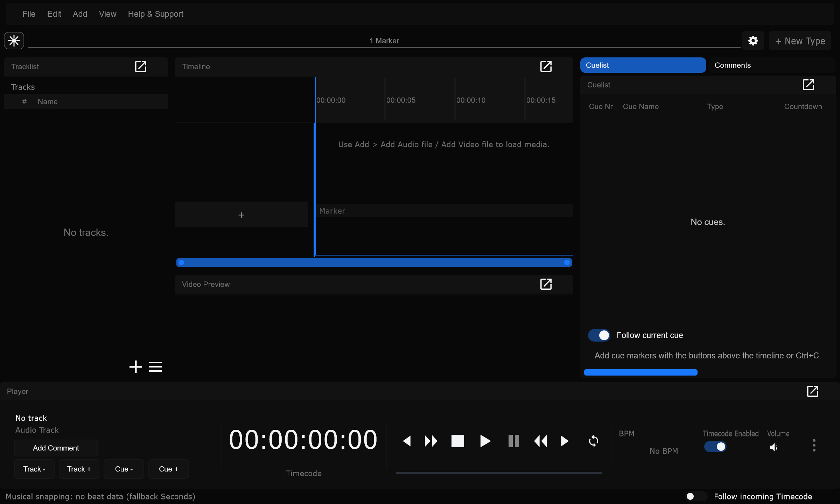Open the Add menu
840x504 pixels.
pos(80,14)
